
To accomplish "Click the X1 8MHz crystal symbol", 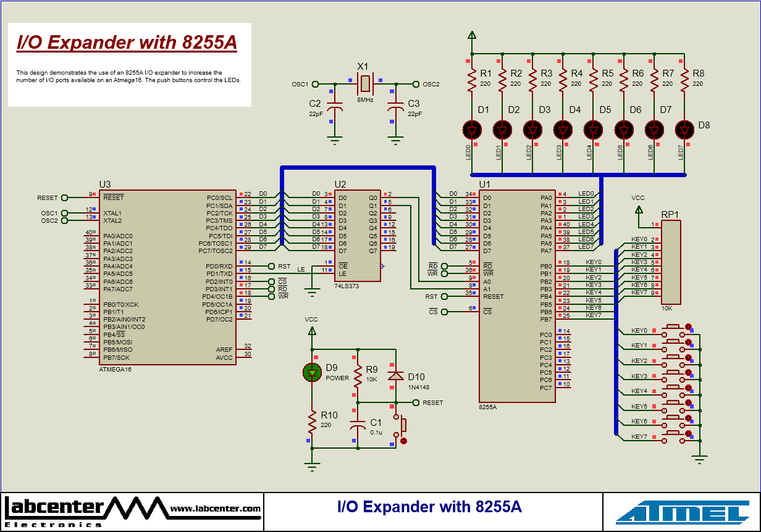I will coord(365,83).
